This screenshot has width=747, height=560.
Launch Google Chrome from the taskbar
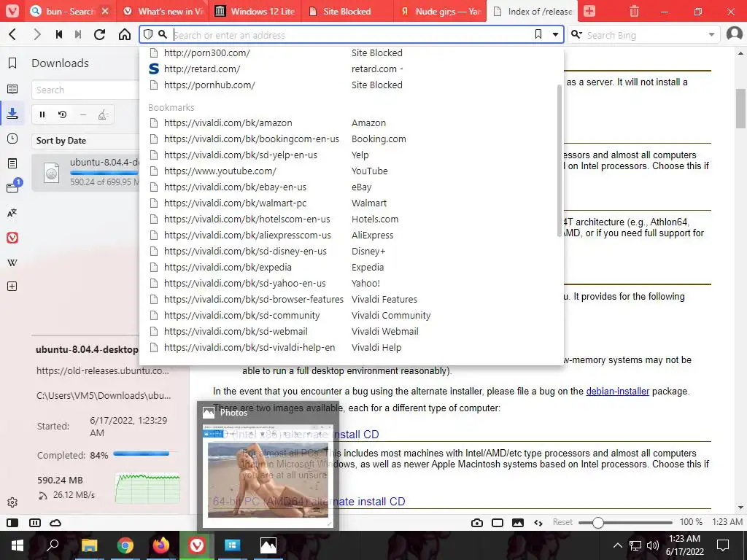[125, 545]
